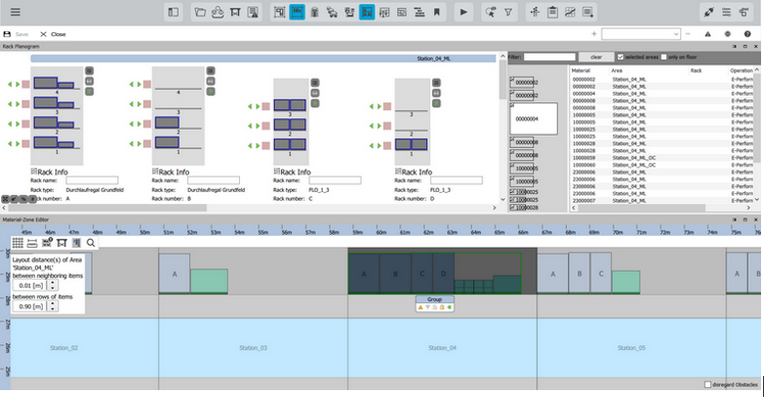Increase the between neighboring items distance
The height and width of the screenshot is (397, 764).
(53, 283)
